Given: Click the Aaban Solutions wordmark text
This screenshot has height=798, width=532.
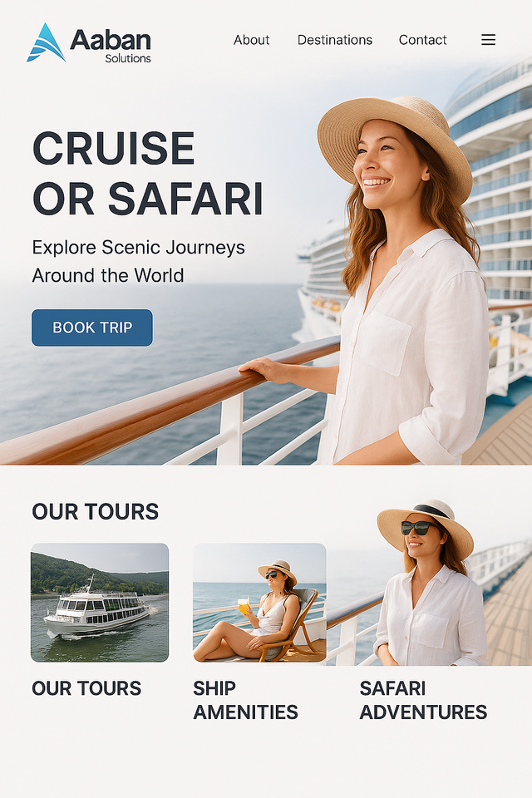Looking at the screenshot, I should click(x=111, y=45).
